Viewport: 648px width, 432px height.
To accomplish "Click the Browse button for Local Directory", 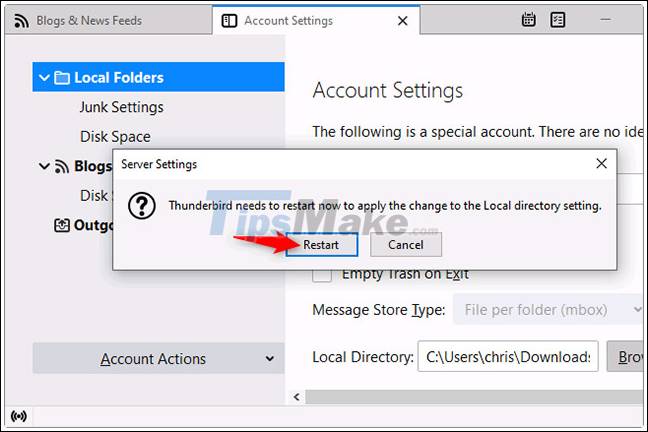I will tap(625, 356).
